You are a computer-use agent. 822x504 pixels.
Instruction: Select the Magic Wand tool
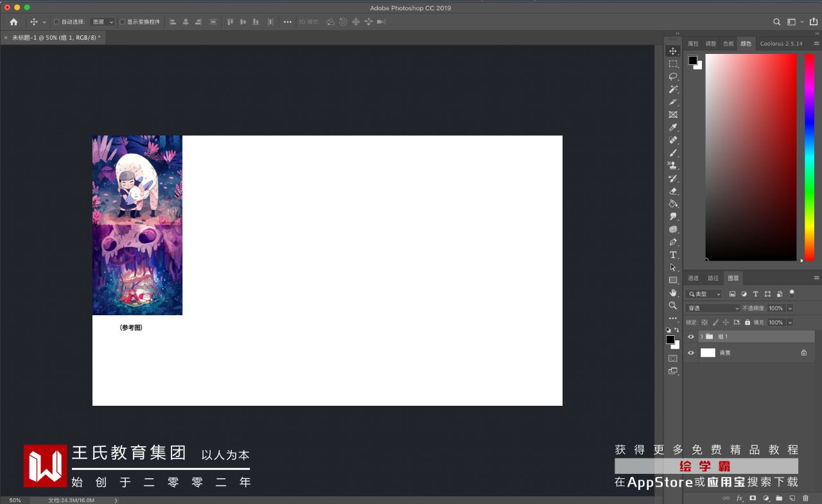click(x=673, y=89)
